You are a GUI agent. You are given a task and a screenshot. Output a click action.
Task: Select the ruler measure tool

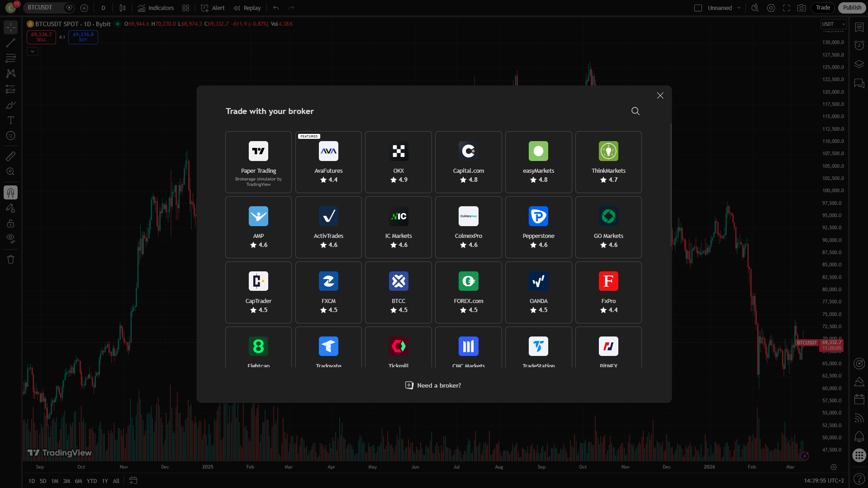point(10,156)
